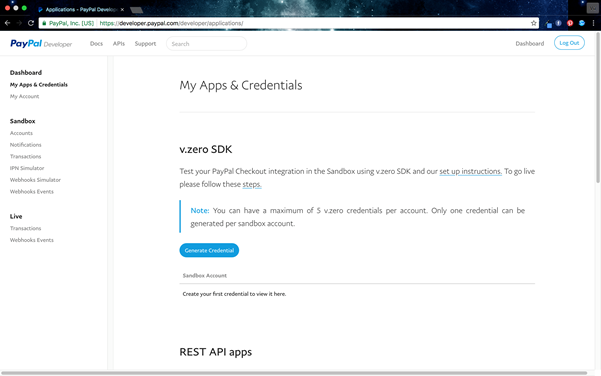The height and width of the screenshot is (376, 601).
Task: Click the green secure padlock icon
Action: (x=44, y=23)
